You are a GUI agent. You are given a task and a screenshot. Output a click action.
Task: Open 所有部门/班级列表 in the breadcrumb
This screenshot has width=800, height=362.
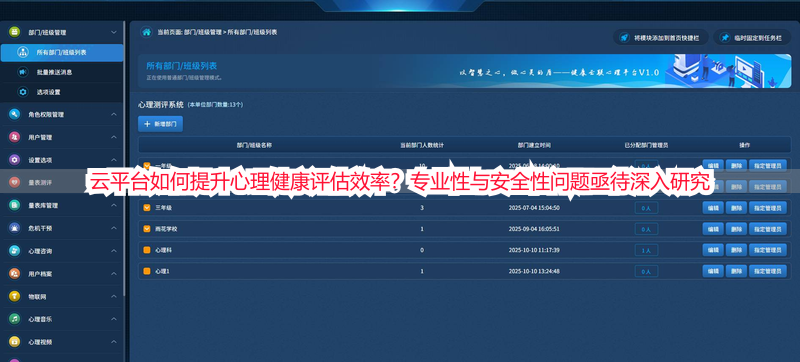(x=252, y=32)
